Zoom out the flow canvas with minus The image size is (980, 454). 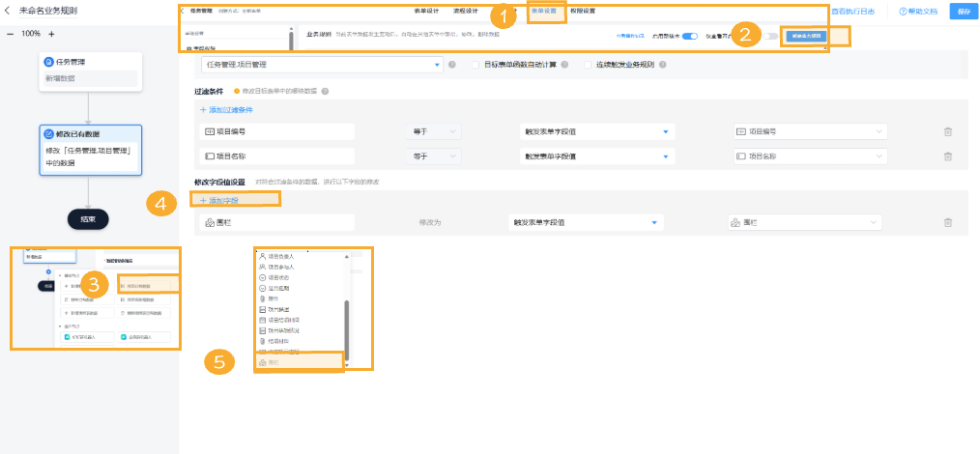pyautogui.click(x=11, y=33)
